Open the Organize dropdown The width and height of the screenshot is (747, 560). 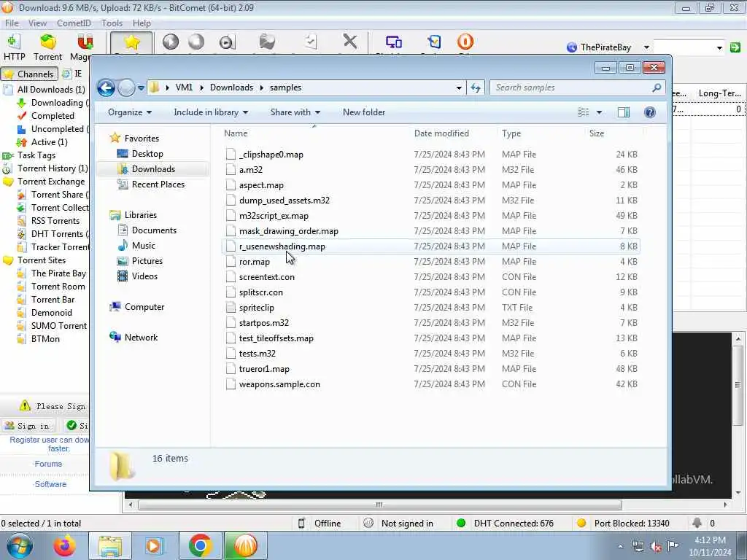(130, 112)
